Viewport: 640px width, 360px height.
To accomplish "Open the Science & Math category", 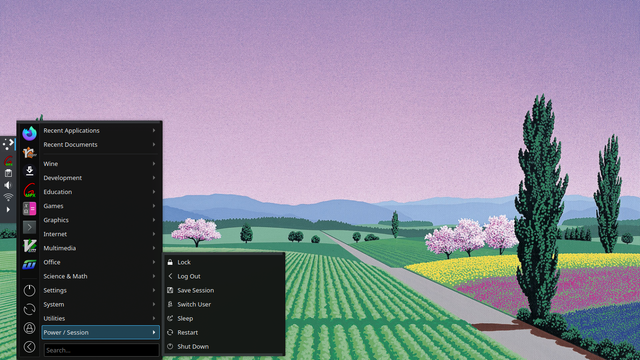I will [x=100, y=276].
